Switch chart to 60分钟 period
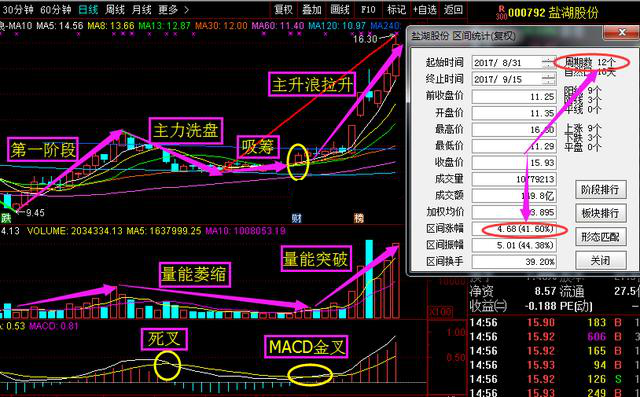Screen dimensions: 640x397 56,9
